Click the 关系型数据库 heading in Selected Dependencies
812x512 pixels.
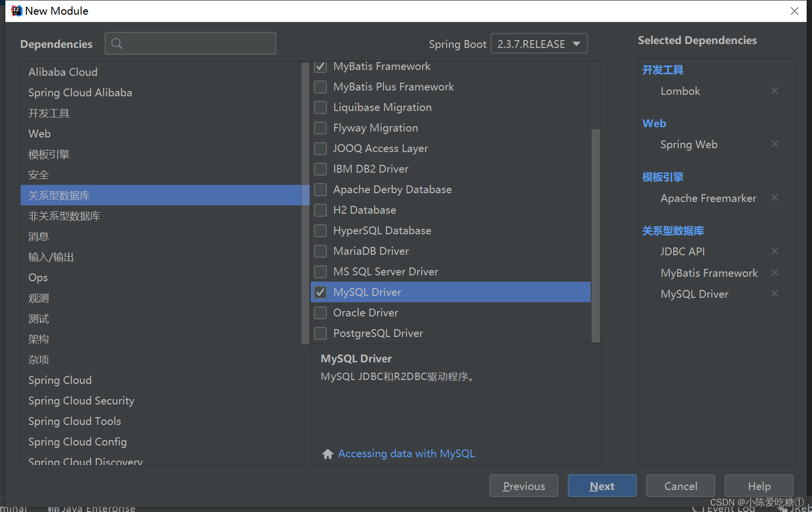(x=673, y=231)
